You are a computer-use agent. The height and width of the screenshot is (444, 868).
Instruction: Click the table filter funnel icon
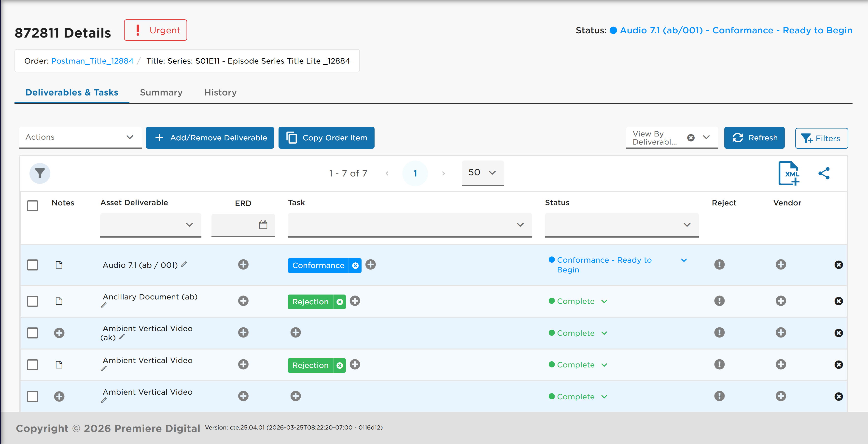point(40,173)
